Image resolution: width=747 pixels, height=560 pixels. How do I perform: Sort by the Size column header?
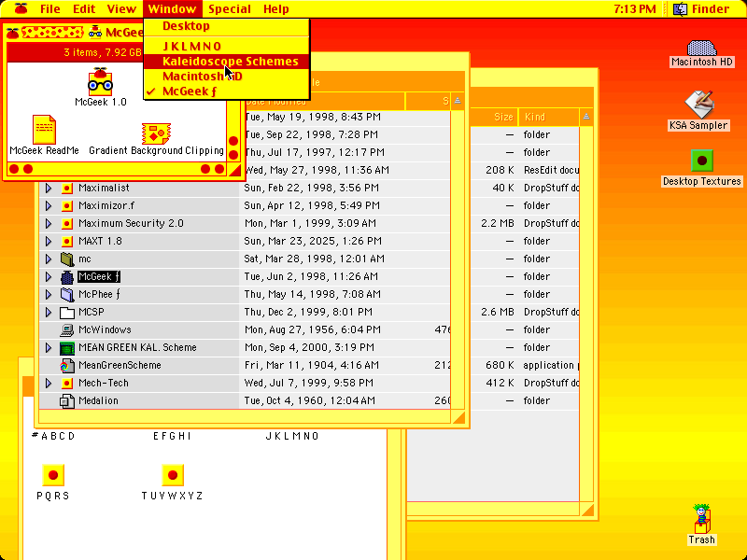(494, 118)
